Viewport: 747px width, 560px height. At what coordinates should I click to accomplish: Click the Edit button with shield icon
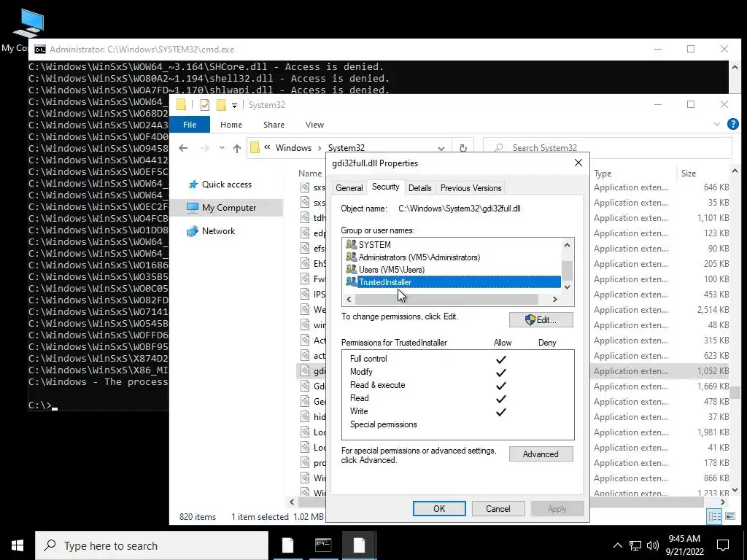[541, 320]
